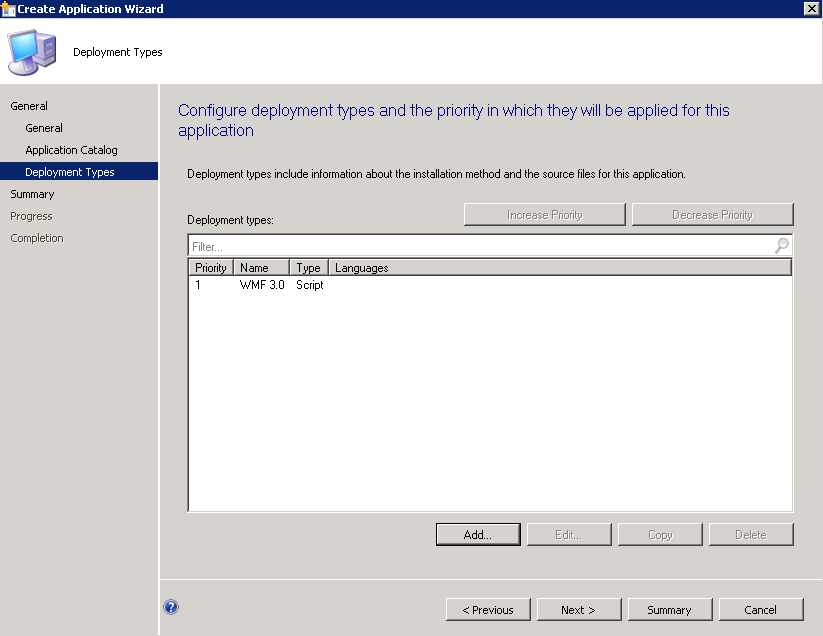The width and height of the screenshot is (823, 636).
Task: Sort by the Type column header
Action: coord(309,268)
